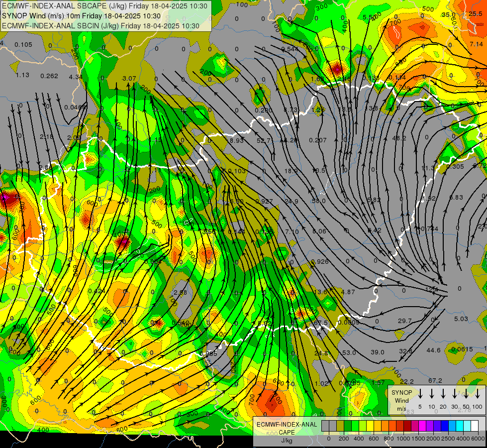Click the 44.6 value on the map
The width and height of the screenshot is (487, 448).
[x=433, y=350]
